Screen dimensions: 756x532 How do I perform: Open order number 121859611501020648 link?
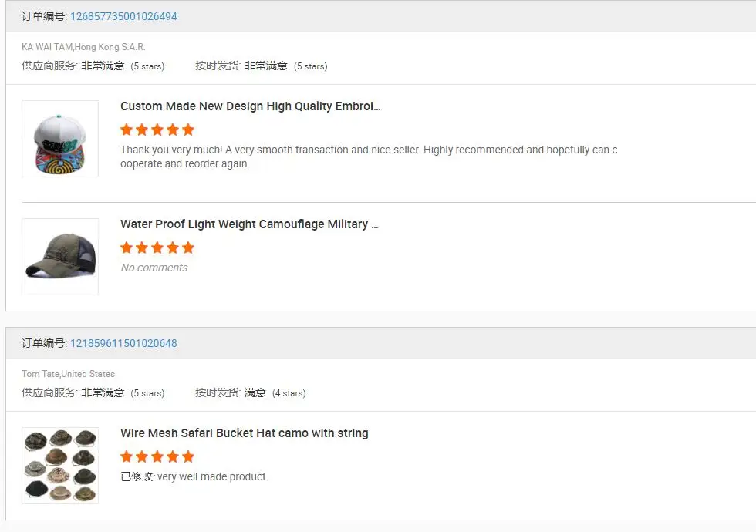pyautogui.click(x=123, y=343)
